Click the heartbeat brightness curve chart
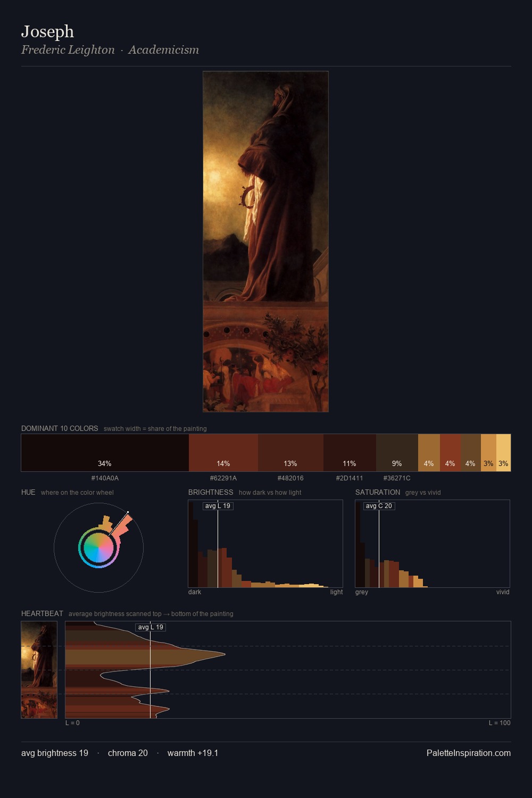This screenshot has width=532, height=798. point(288,670)
